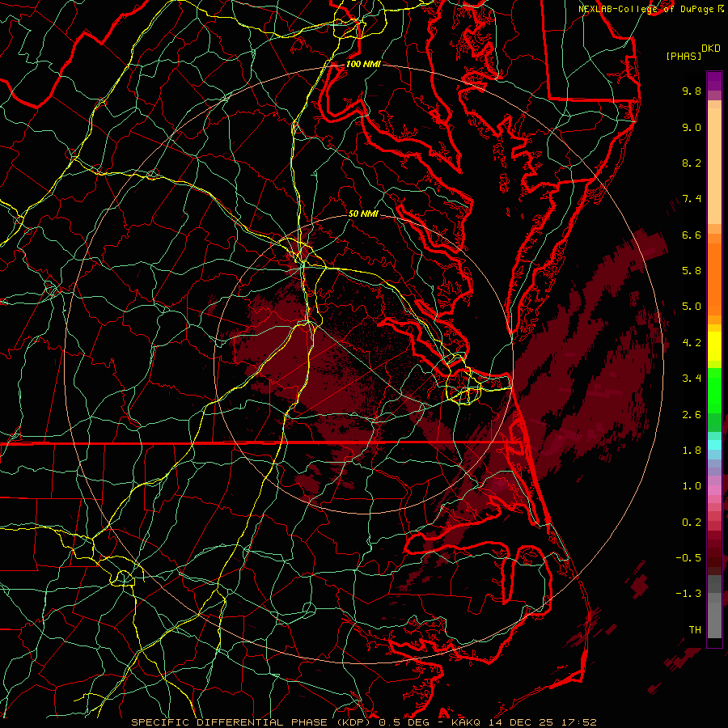Click the 8.2 value on the scale
728x728 pixels.
point(692,163)
